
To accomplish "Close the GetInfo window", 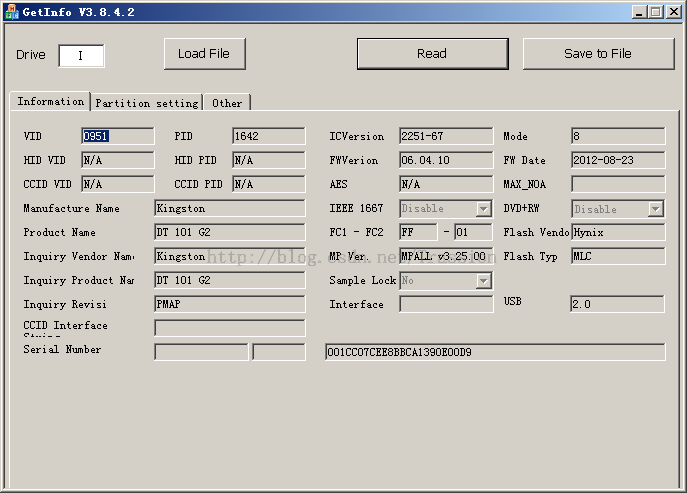I will tap(673, 12).
